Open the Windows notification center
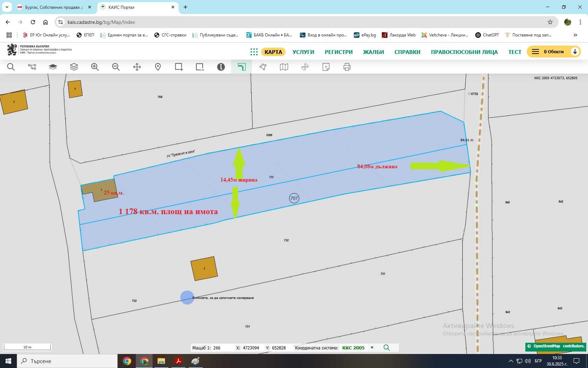 click(576, 361)
